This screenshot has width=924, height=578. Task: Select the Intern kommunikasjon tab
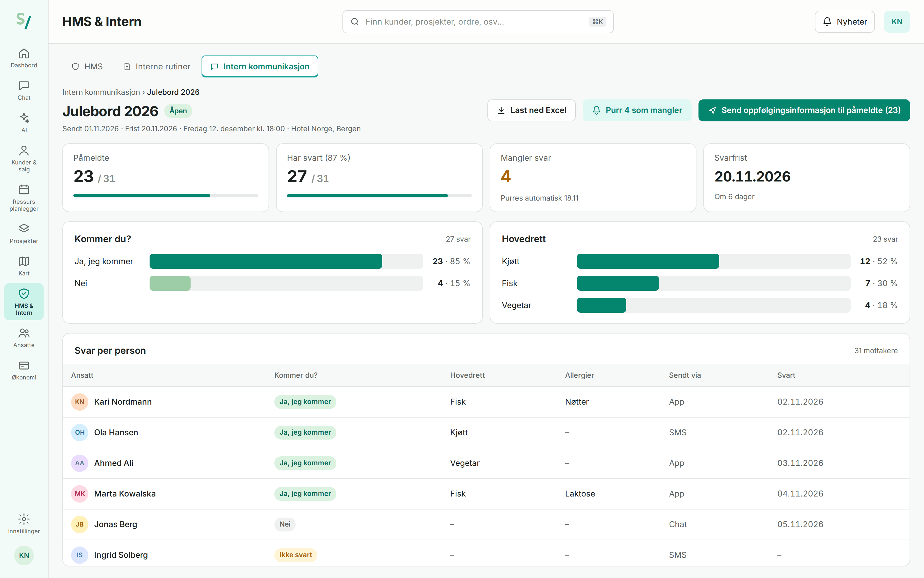click(x=260, y=66)
